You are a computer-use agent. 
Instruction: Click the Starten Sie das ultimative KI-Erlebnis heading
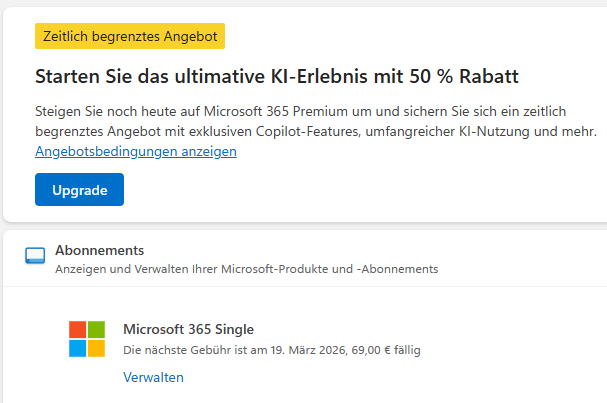277,77
